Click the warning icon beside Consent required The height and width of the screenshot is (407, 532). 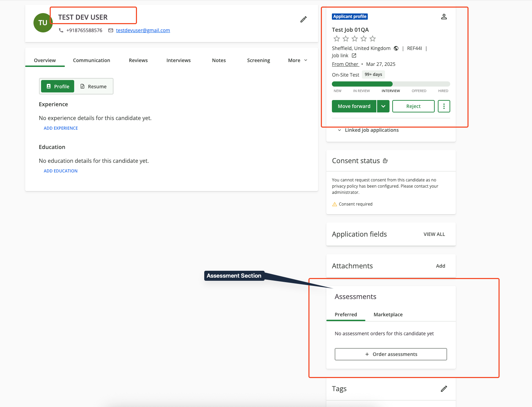[x=334, y=204]
